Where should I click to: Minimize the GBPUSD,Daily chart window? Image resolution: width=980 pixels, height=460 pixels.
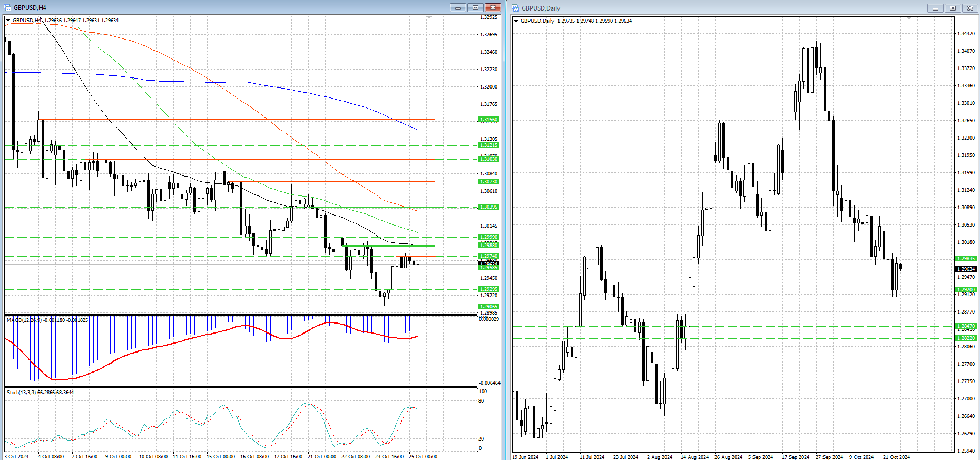click(936, 8)
